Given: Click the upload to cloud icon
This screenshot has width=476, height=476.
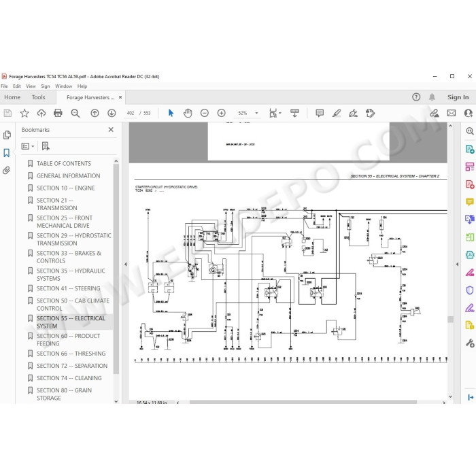Looking at the screenshot, I should pos(41,114).
